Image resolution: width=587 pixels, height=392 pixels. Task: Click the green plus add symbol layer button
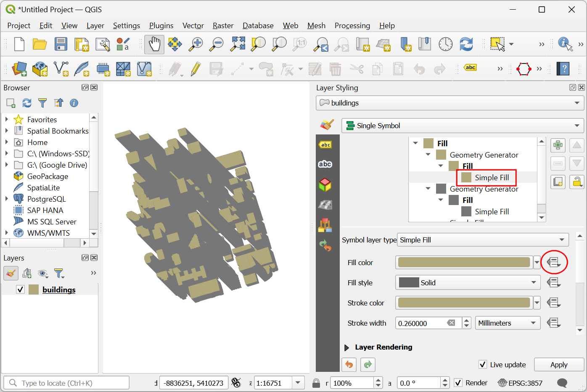558,145
